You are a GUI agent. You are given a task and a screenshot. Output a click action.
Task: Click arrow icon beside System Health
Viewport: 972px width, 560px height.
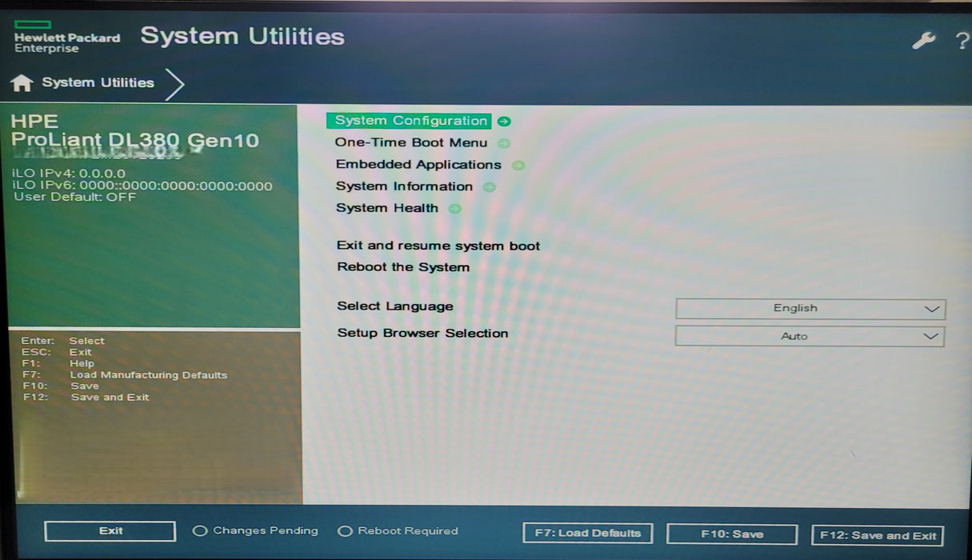[454, 209]
